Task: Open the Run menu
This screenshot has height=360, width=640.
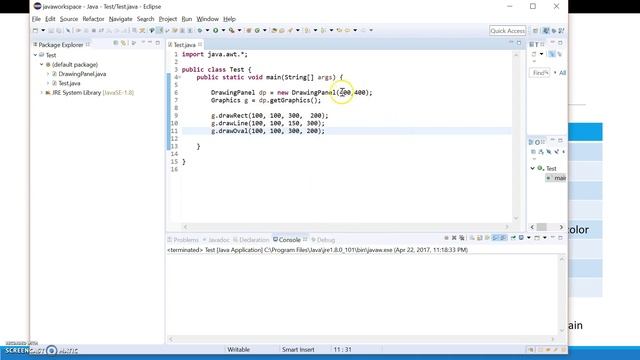Action: (187, 19)
